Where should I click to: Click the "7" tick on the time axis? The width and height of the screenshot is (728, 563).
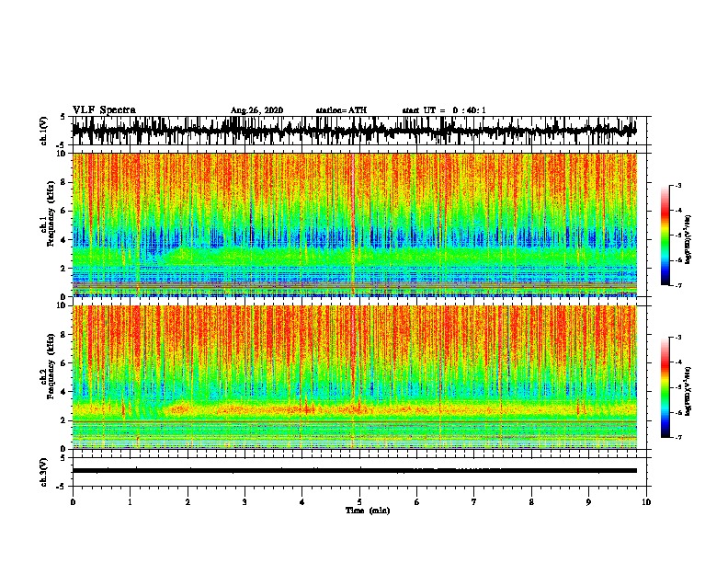click(474, 502)
